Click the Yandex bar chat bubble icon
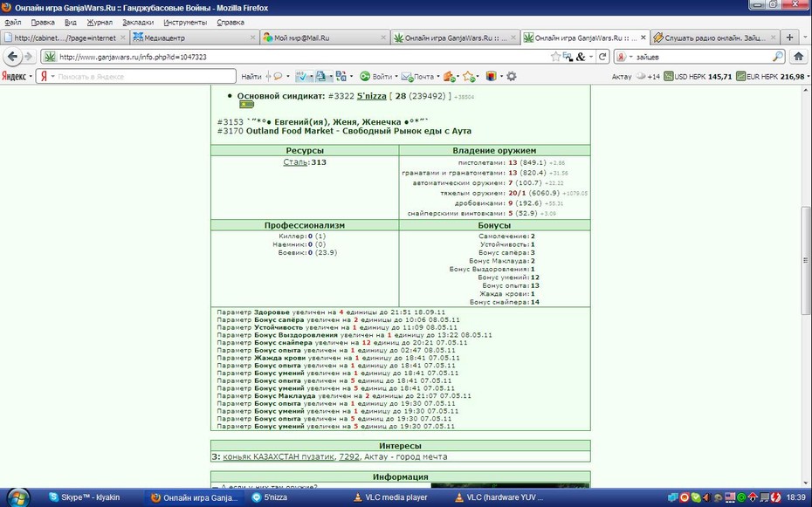Image resolution: width=812 pixels, height=507 pixels. 279,77
